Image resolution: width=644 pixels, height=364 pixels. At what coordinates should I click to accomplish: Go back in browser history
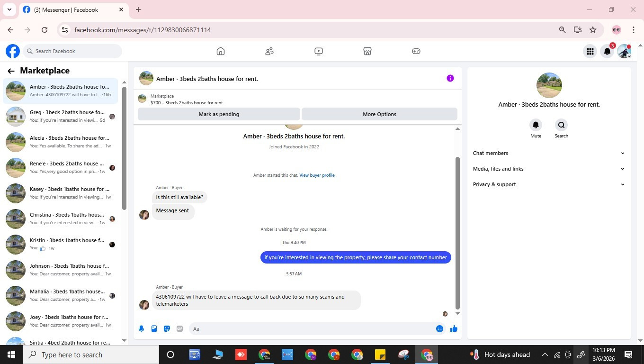coord(10,30)
